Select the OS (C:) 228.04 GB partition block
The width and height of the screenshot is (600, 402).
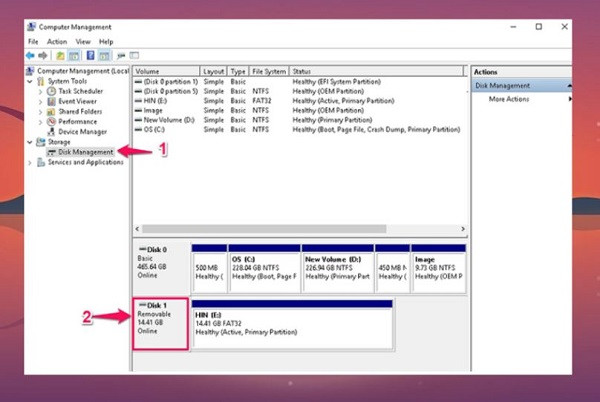click(264, 269)
